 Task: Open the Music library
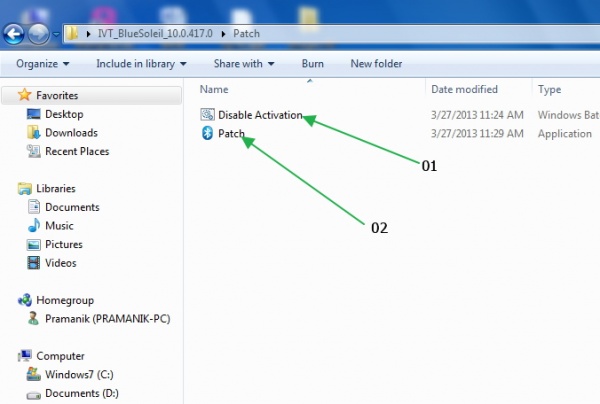[x=59, y=226]
